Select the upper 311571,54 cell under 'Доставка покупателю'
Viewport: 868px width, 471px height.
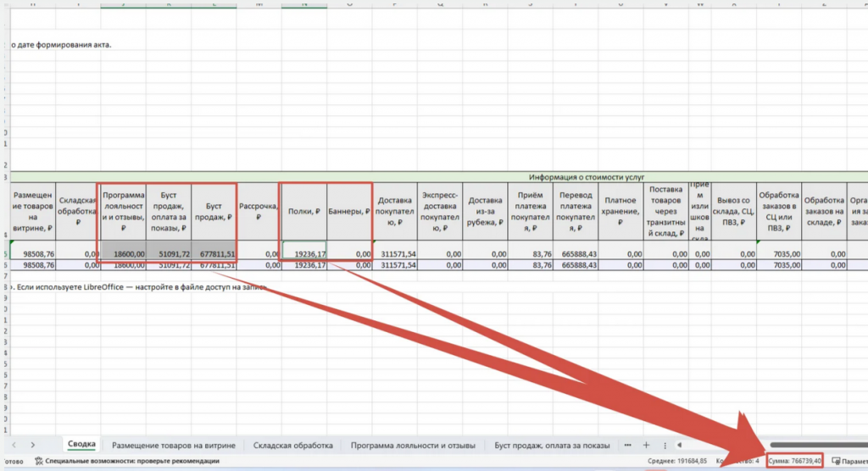coord(394,252)
